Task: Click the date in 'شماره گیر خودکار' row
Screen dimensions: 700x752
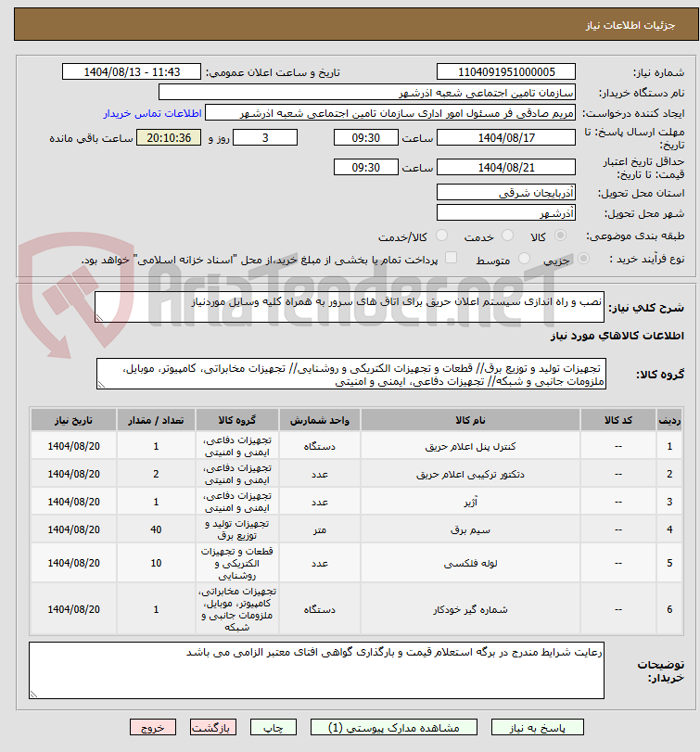Action: click(74, 609)
